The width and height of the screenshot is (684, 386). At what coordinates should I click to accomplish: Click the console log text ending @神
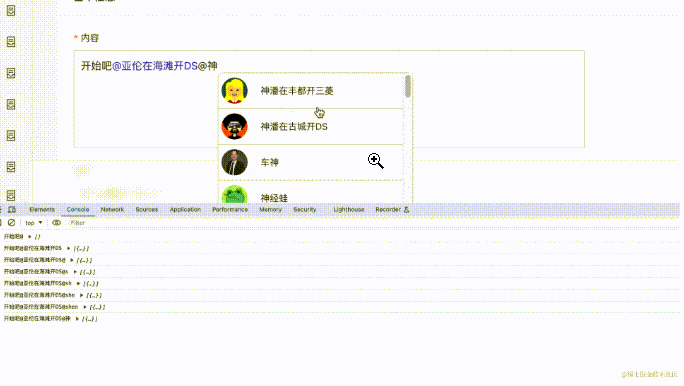point(37,319)
